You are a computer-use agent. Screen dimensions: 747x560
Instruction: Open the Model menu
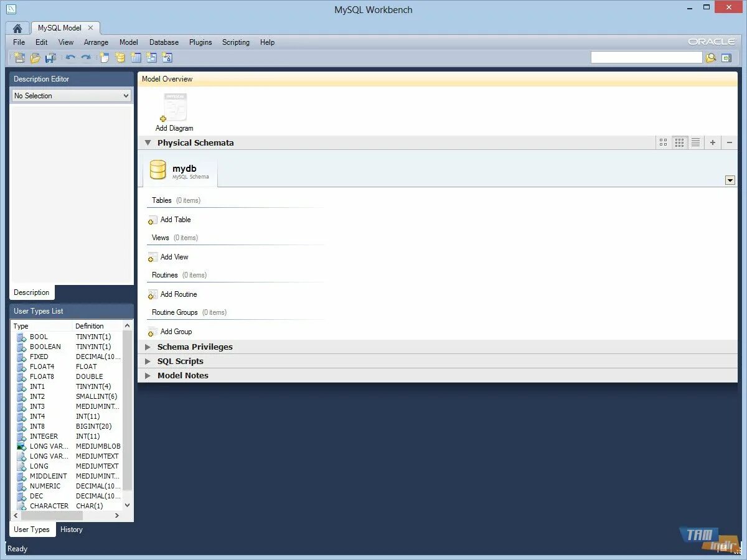129,42
